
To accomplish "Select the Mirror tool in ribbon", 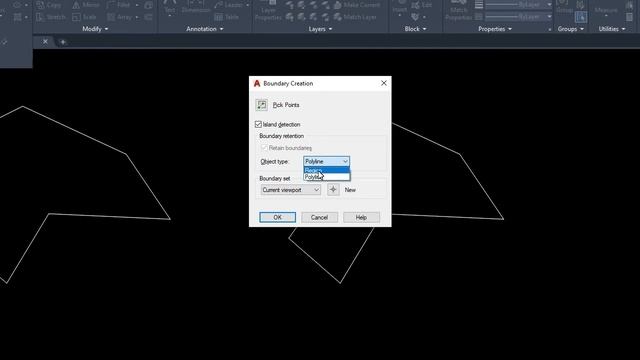I will (86, 5).
